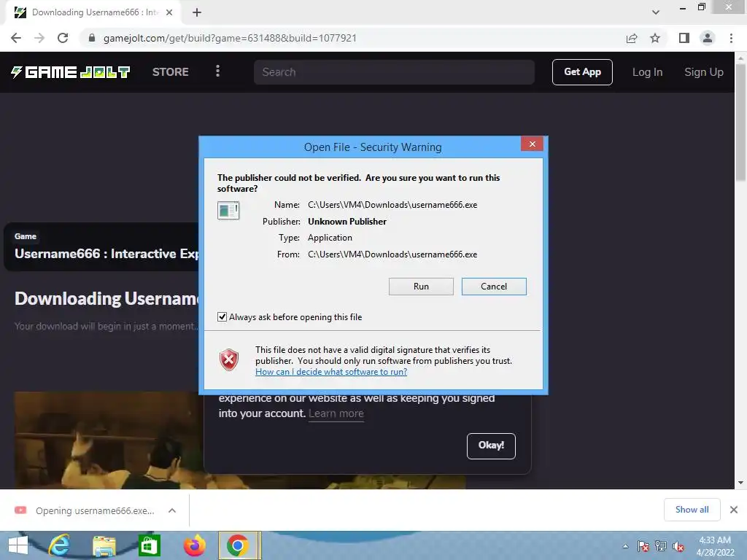Image resolution: width=747 pixels, height=560 pixels.
Task: Click network tray icon
Action: click(660, 546)
